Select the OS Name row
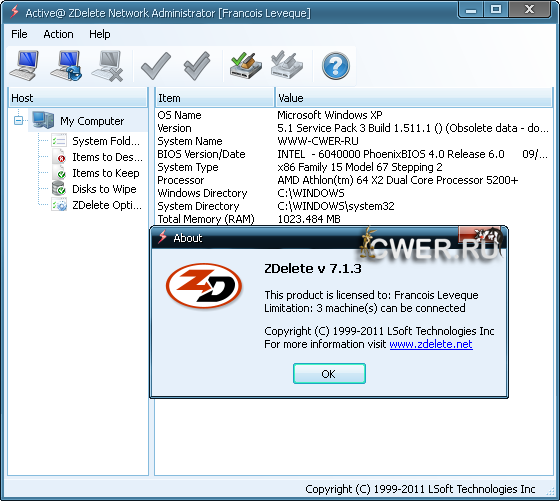Image resolution: width=560 pixels, height=501 pixels. (x=354, y=115)
